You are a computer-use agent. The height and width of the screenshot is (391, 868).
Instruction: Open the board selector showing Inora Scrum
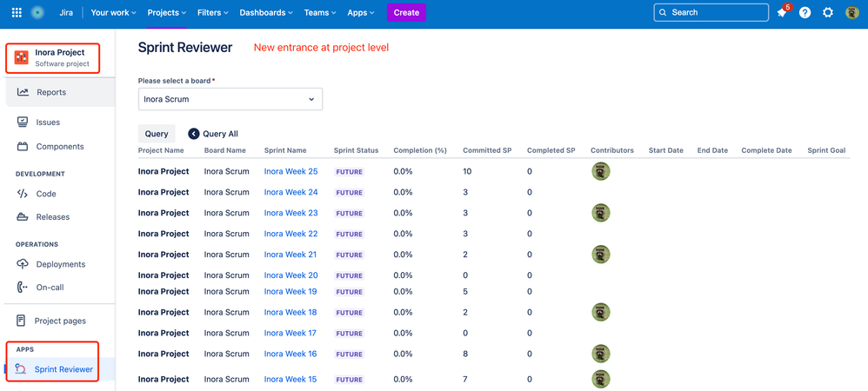coord(230,99)
